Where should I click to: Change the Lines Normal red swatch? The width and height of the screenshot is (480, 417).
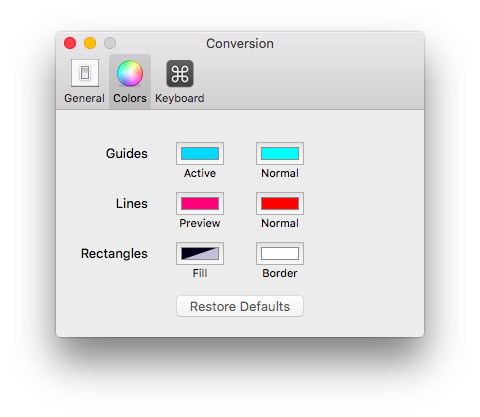point(280,203)
